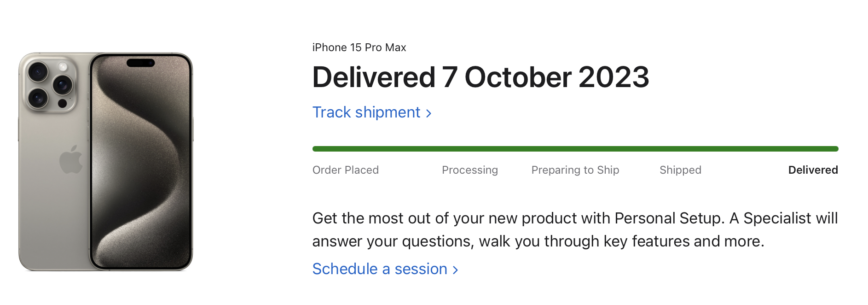The height and width of the screenshot is (305, 868).
Task: Click the arrow after Schedule a session
Action: pyautogui.click(x=455, y=270)
